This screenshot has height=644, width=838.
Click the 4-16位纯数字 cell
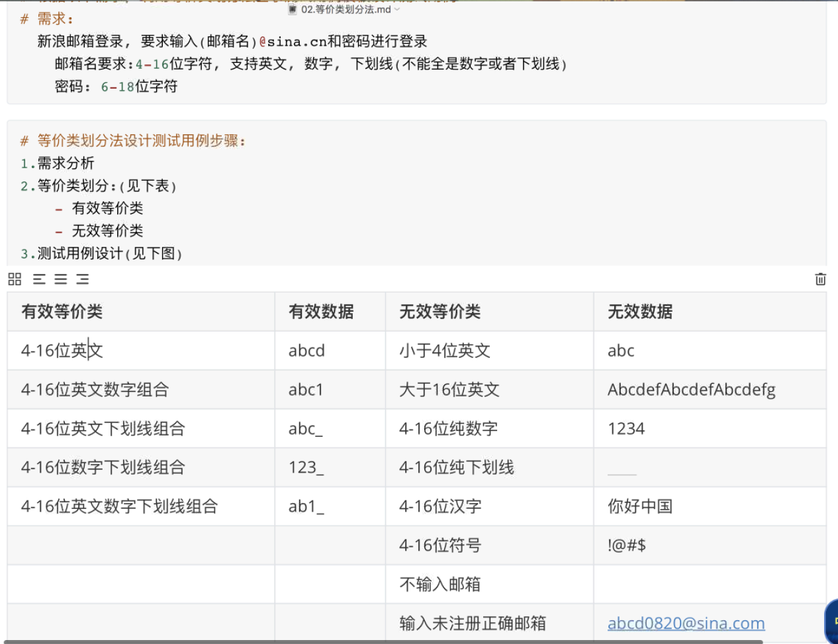[490, 429]
